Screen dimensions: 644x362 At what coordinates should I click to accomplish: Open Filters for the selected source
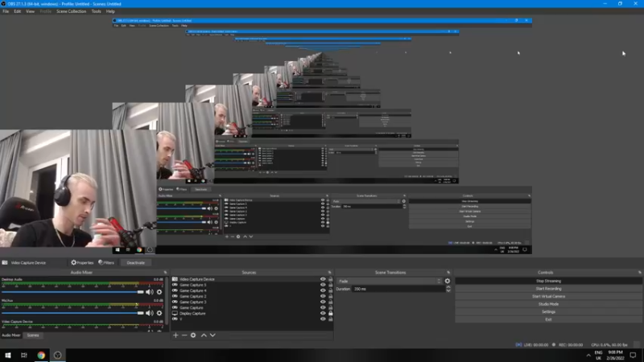[106, 263]
